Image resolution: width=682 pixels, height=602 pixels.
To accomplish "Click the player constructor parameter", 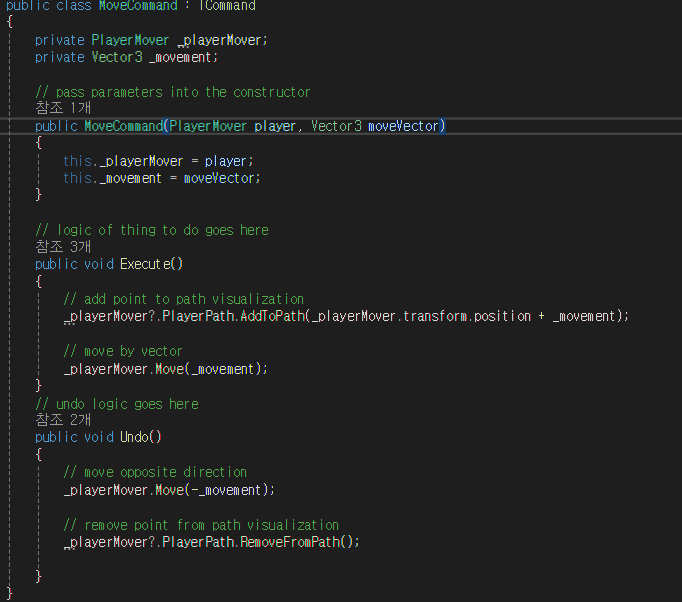I will point(275,126).
